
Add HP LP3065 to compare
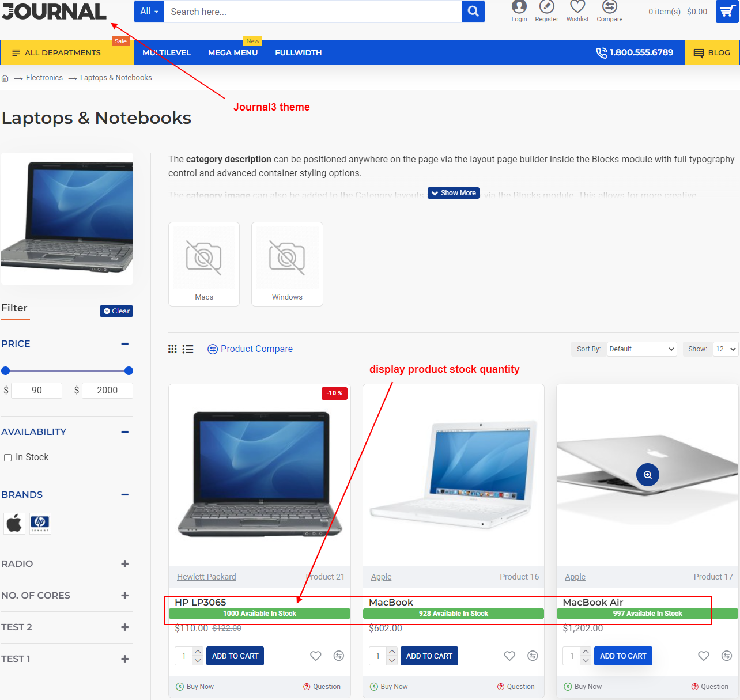click(339, 656)
